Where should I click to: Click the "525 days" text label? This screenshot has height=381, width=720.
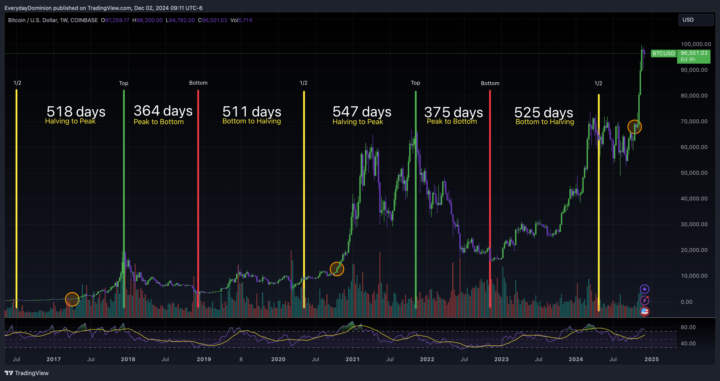tap(543, 112)
